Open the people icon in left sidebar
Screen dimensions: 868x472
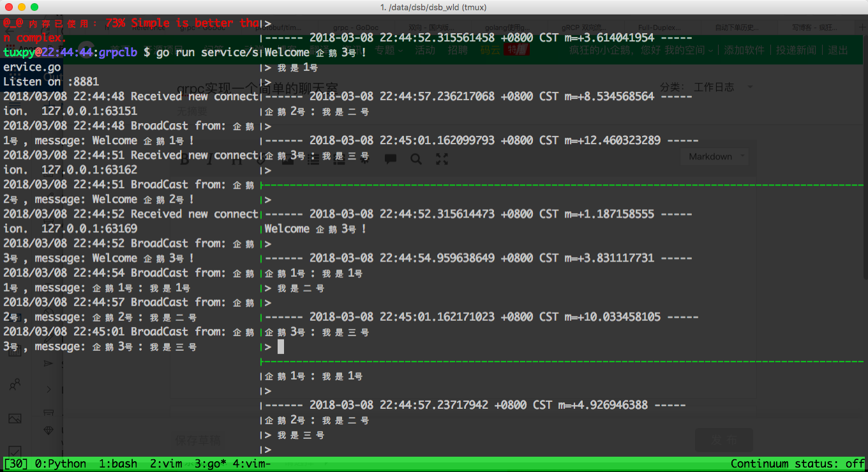point(15,385)
